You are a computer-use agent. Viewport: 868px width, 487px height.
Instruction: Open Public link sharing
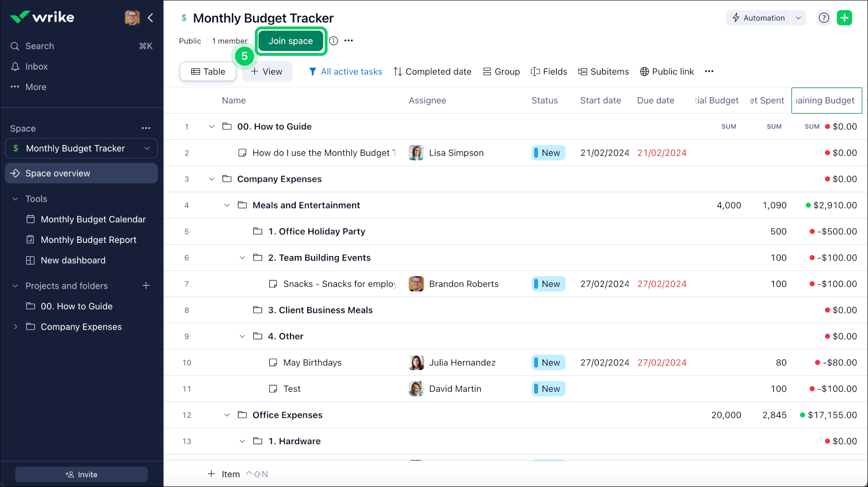(x=667, y=72)
